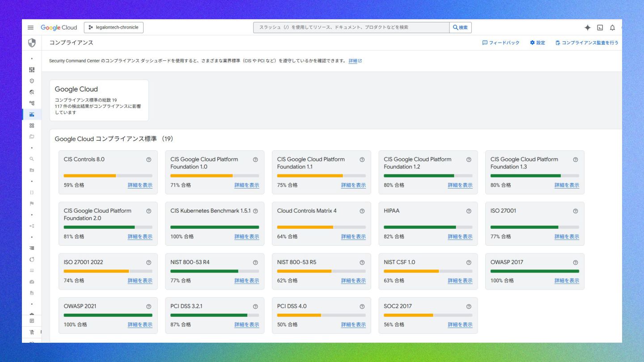Show help for OWASP 2017 card
The image size is (644, 362).
[576, 262]
